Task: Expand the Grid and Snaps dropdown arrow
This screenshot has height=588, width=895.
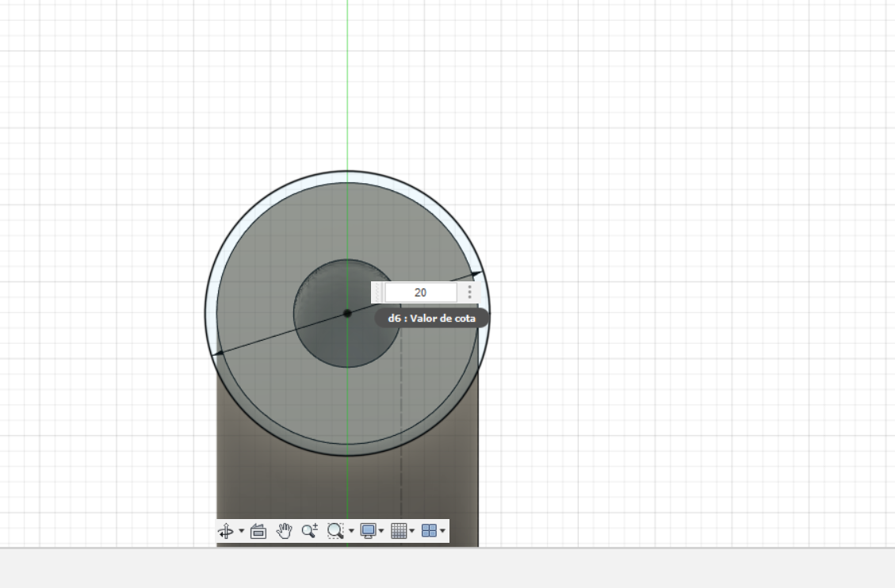Action: pyautogui.click(x=411, y=531)
